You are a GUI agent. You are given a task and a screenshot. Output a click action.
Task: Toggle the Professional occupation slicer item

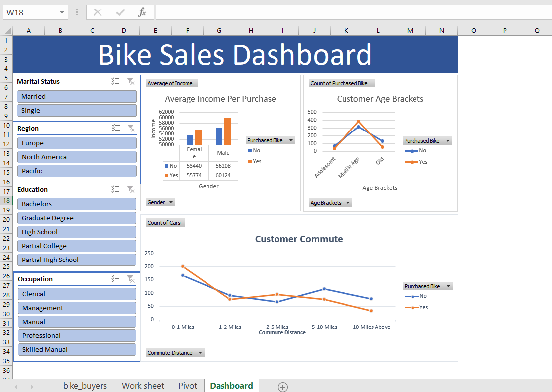click(76, 335)
